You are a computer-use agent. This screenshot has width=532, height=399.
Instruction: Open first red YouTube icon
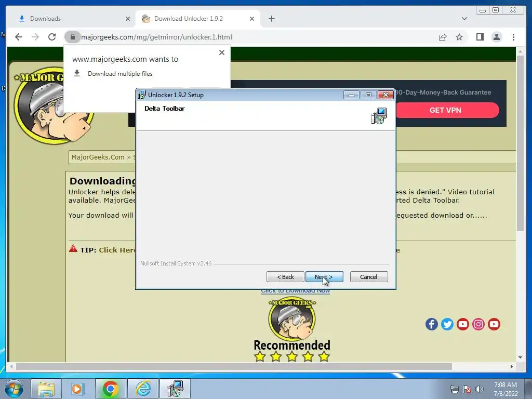coord(463,324)
